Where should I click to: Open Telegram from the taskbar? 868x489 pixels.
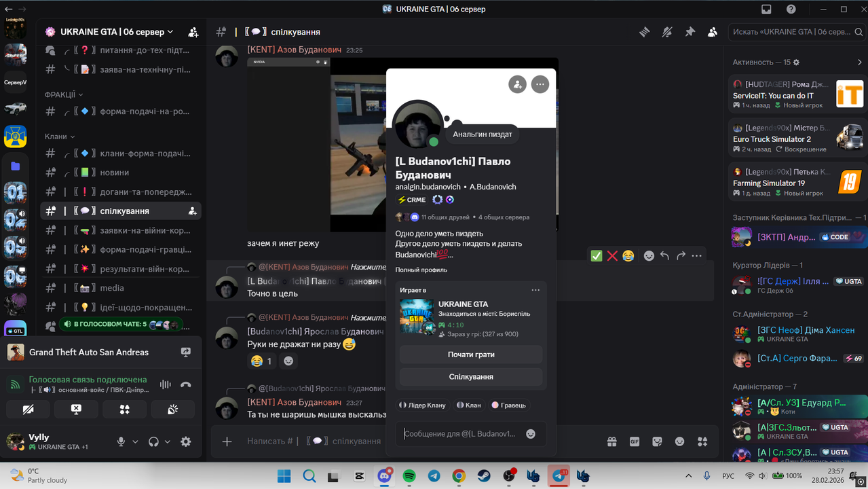[x=434, y=476]
